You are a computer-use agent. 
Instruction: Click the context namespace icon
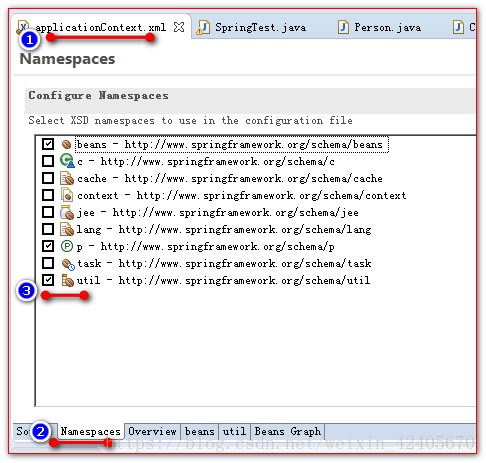(67, 195)
